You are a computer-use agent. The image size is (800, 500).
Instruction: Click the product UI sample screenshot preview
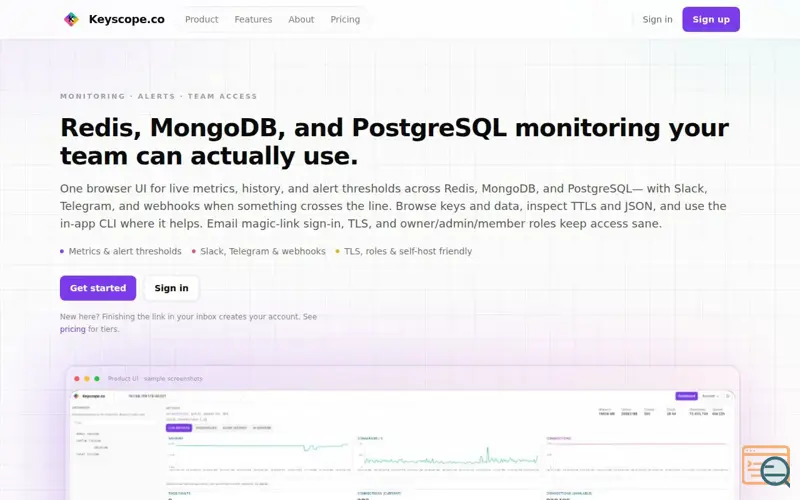point(402,445)
